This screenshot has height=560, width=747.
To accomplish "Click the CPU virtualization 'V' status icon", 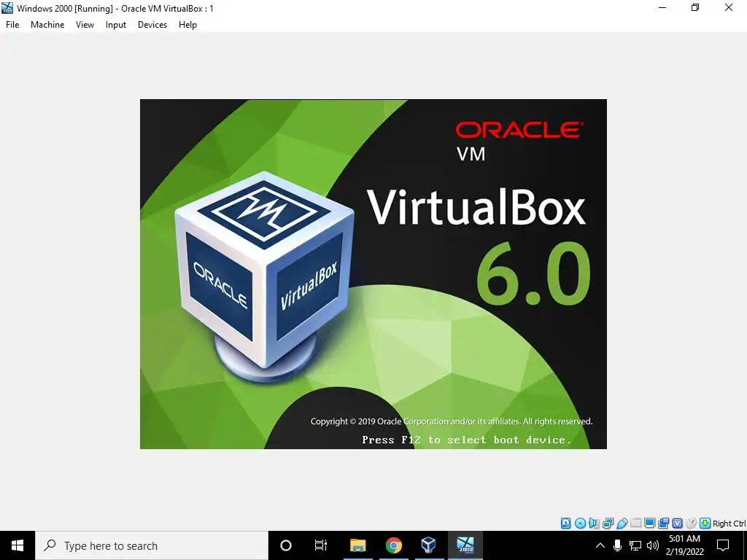I will click(677, 524).
